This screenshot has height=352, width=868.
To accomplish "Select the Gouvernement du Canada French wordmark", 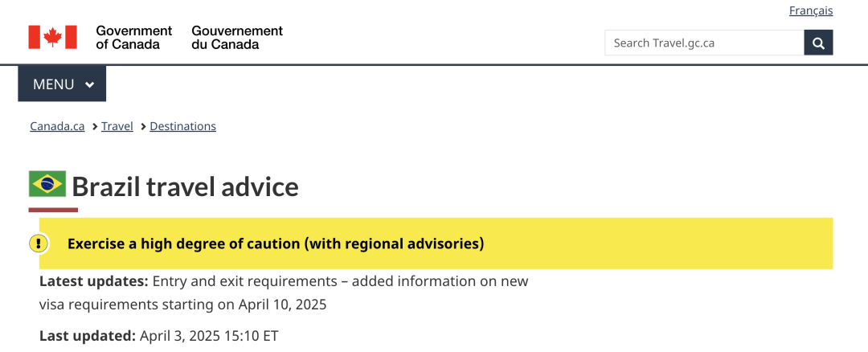I will pos(237,37).
